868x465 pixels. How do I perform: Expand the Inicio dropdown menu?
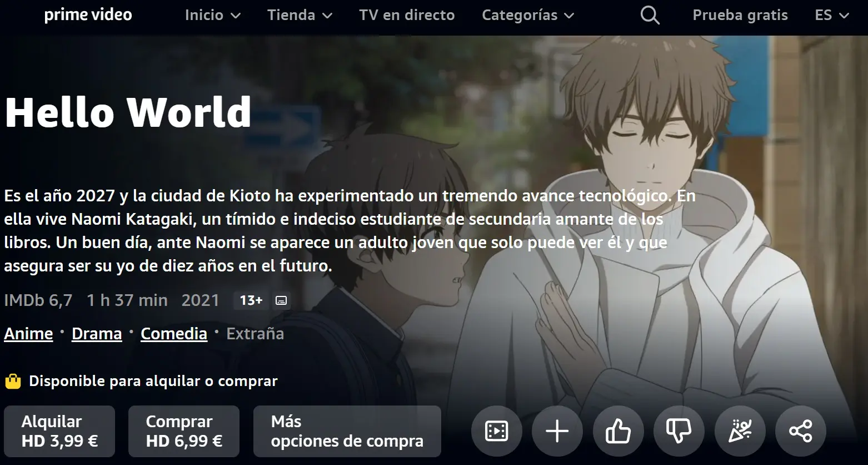[x=213, y=15]
